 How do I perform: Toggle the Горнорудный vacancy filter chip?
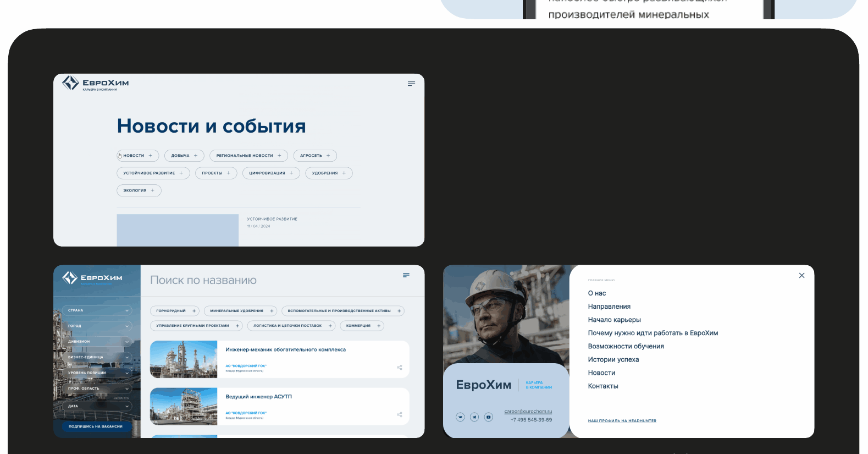(176, 311)
